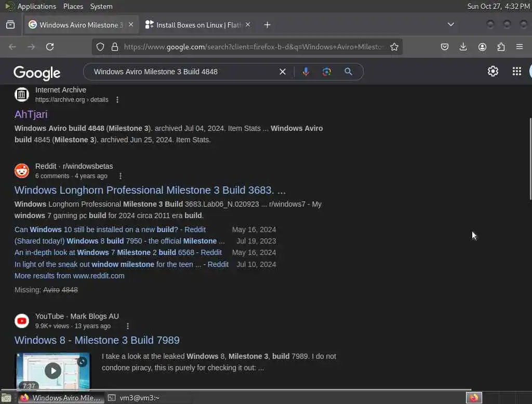The width and height of the screenshot is (532, 404).
Task: Click the clock showing Sun Oct 27
Action: pos(498,6)
